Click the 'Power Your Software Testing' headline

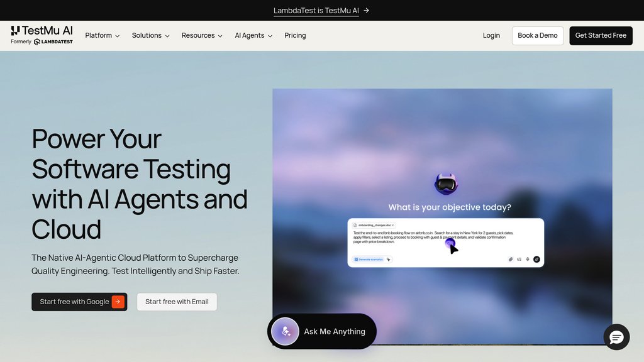point(139,184)
